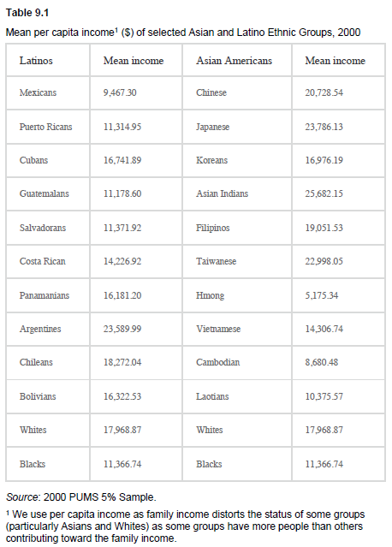This screenshot has height=547, width=392.
Task: Select the Hmong income value 5,175.34
Action: tap(322, 295)
